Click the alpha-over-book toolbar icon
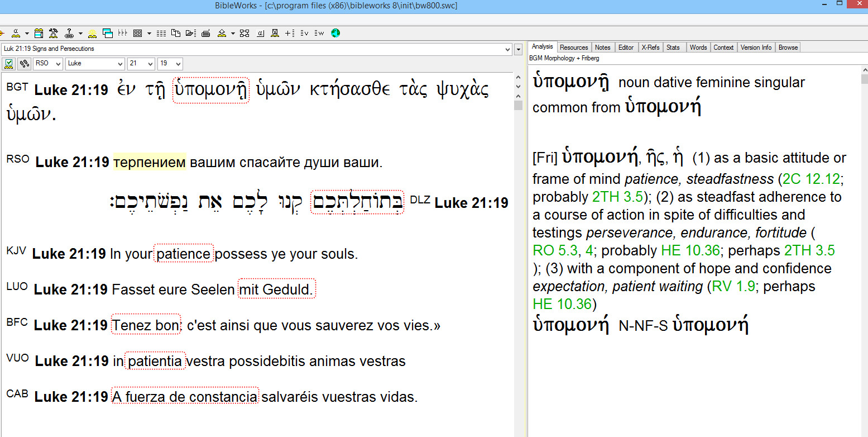 (16, 33)
